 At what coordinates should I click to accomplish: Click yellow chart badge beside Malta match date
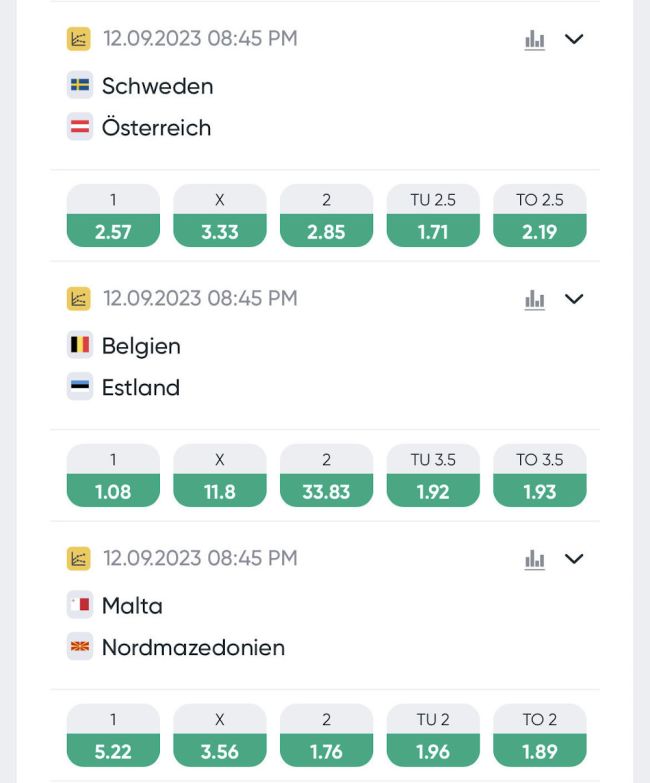point(79,558)
